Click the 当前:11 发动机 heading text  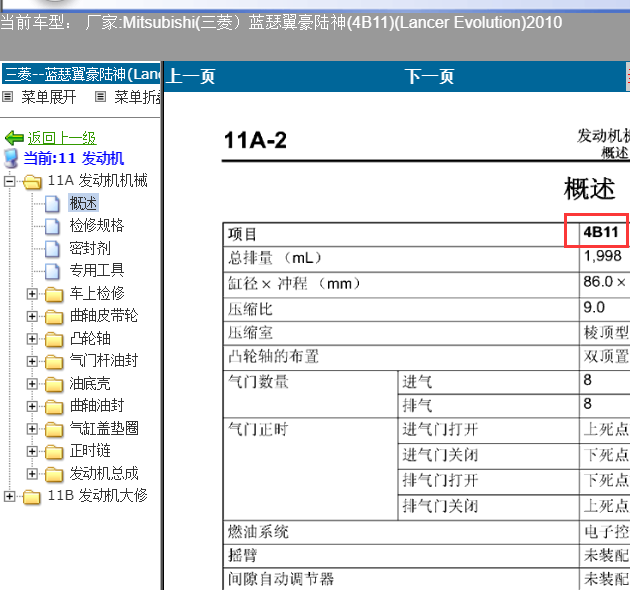[x=74, y=158]
